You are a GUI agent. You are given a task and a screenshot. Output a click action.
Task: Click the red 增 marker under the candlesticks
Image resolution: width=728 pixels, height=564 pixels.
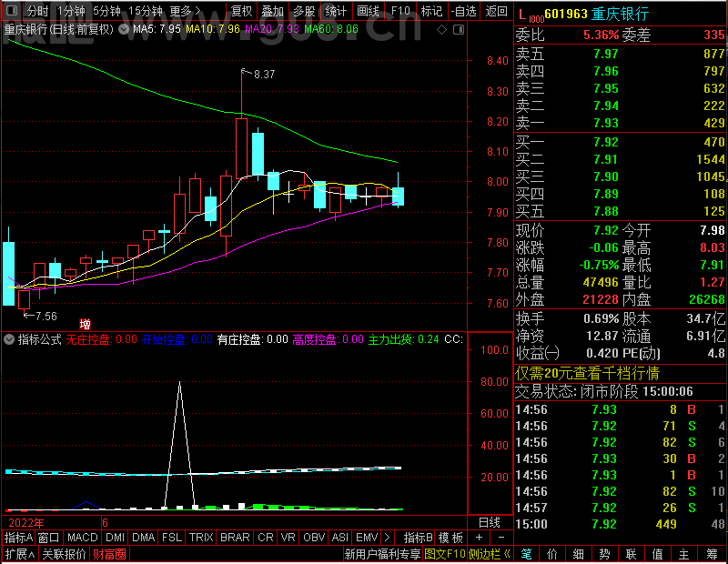[x=85, y=324]
